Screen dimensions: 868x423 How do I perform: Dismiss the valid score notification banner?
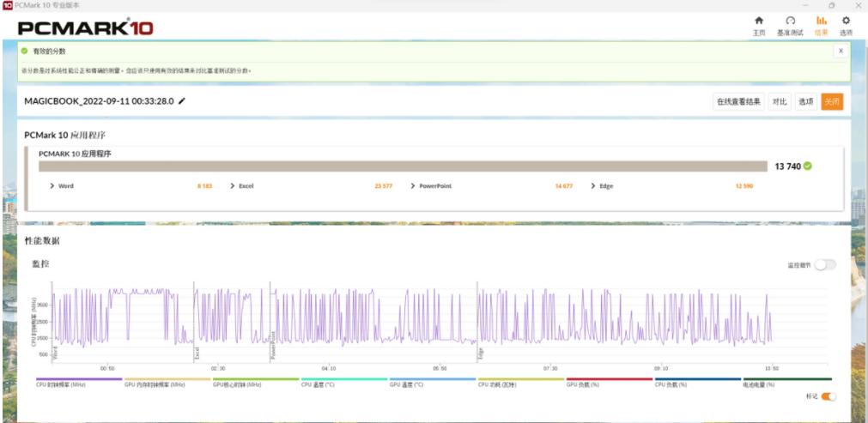click(x=840, y=51)
